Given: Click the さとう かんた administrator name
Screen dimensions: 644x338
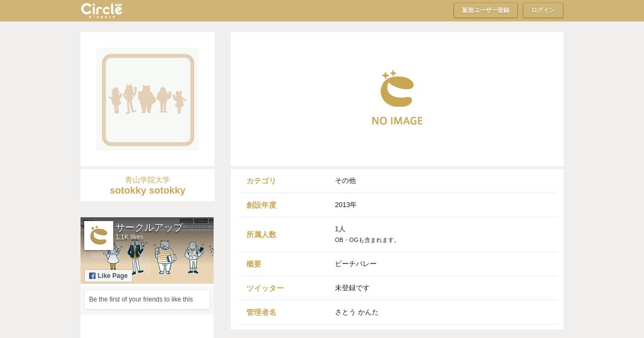Looking at the screenshot, I should pos(357,312).
